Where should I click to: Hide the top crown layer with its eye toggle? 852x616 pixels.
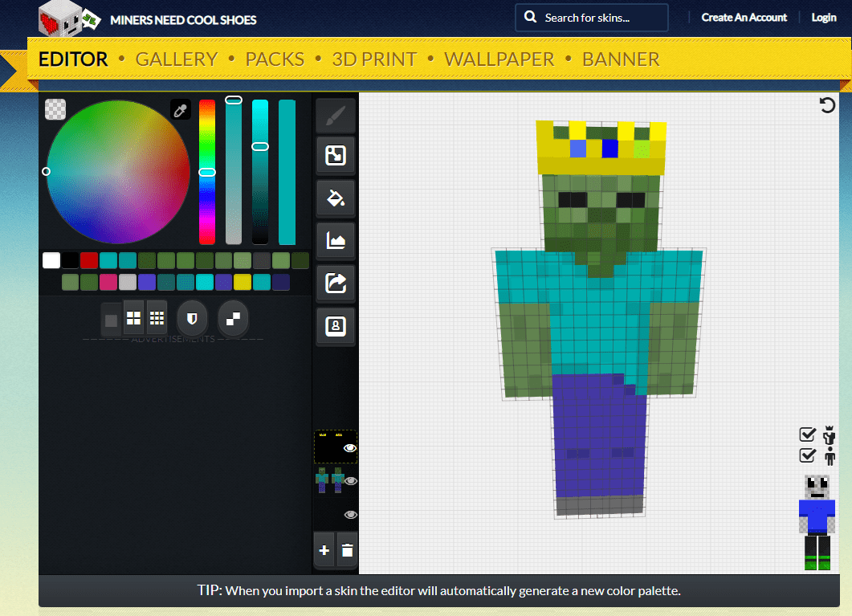(350, 447)
